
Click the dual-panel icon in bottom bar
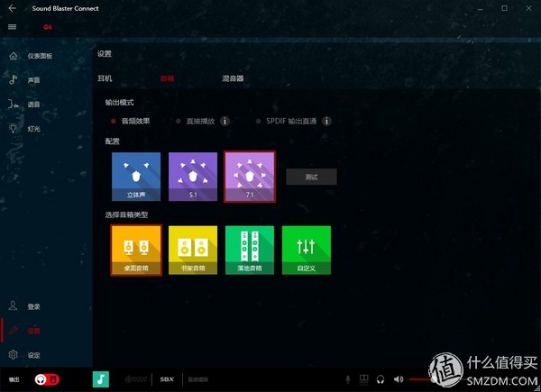click(363, 379)
